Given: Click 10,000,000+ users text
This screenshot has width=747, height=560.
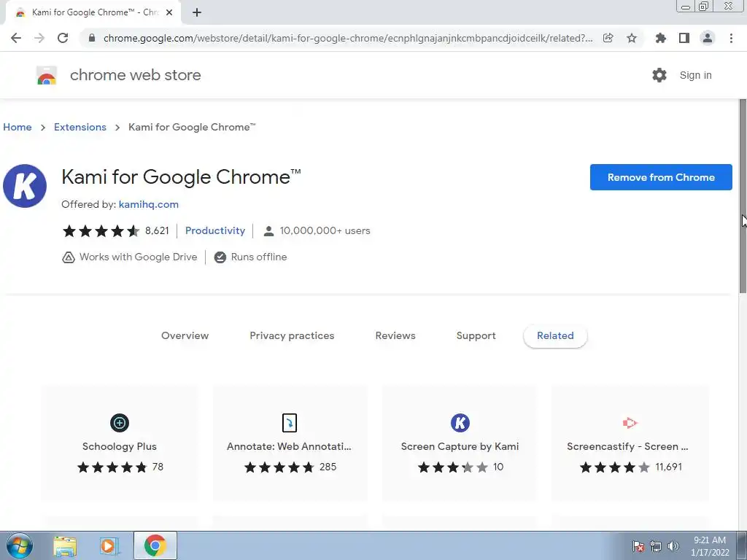Looking at the screenshot, I should click(x=325, y=231).
